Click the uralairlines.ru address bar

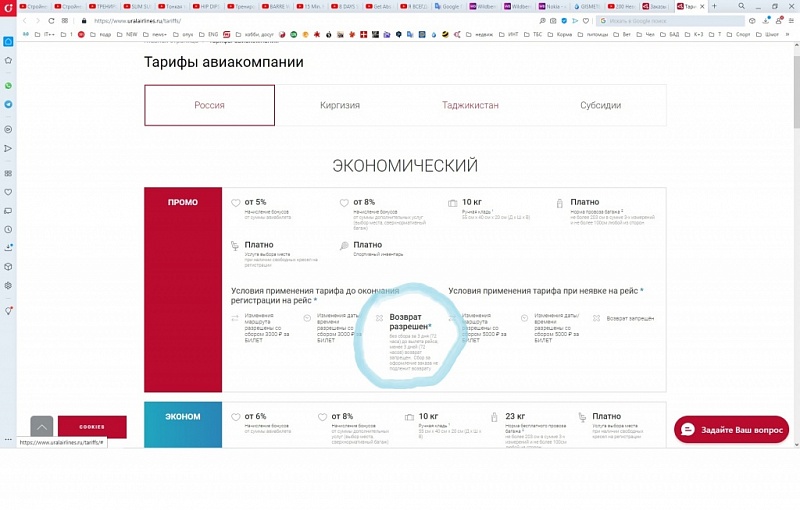306,21
